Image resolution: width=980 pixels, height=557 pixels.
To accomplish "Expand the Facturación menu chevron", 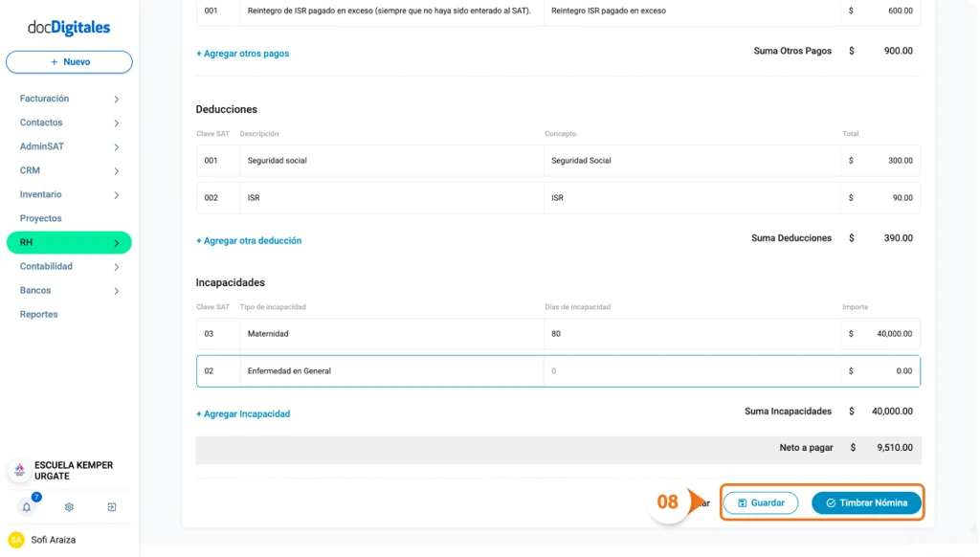I will coord(116,99).
